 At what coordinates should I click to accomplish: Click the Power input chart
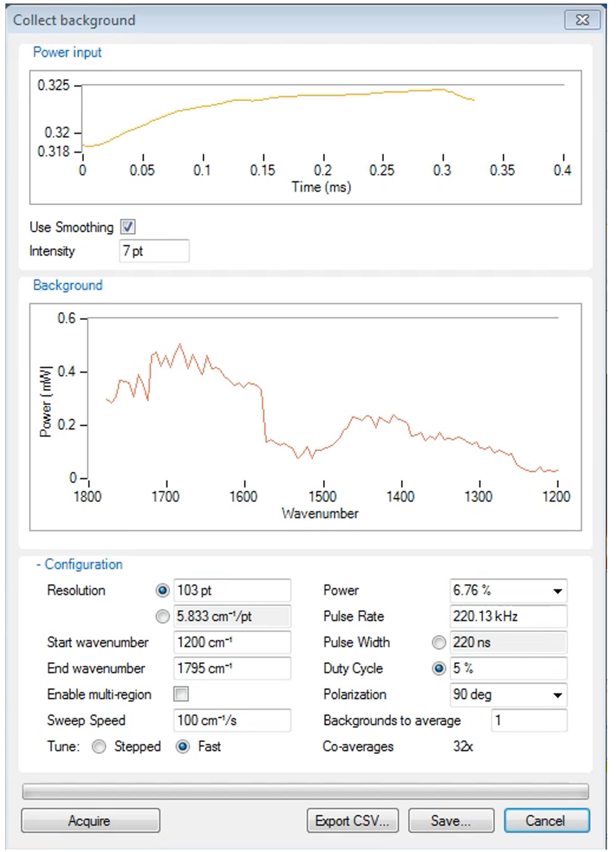(x=305, y=138)
